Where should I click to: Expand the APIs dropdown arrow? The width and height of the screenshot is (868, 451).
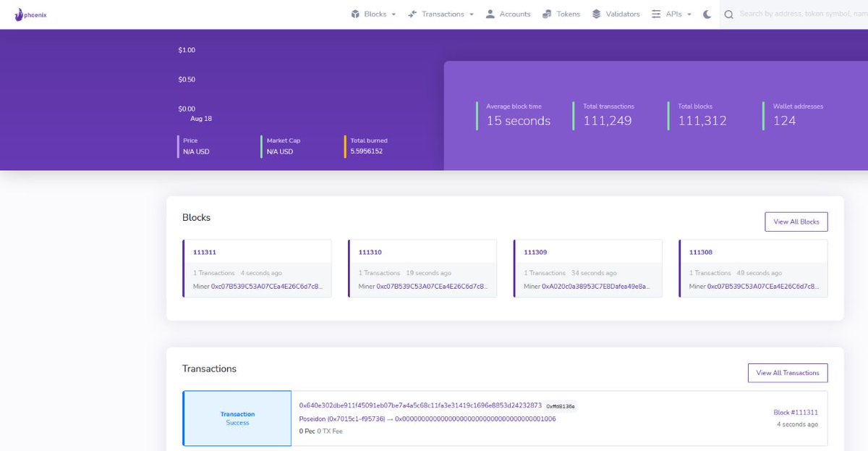689,14
